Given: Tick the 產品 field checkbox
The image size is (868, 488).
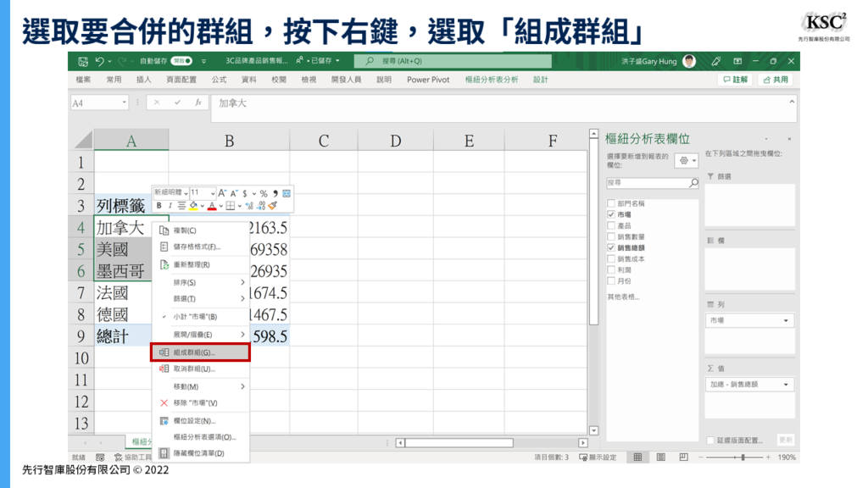Looking at the screenshot, I should click(611, 225).
